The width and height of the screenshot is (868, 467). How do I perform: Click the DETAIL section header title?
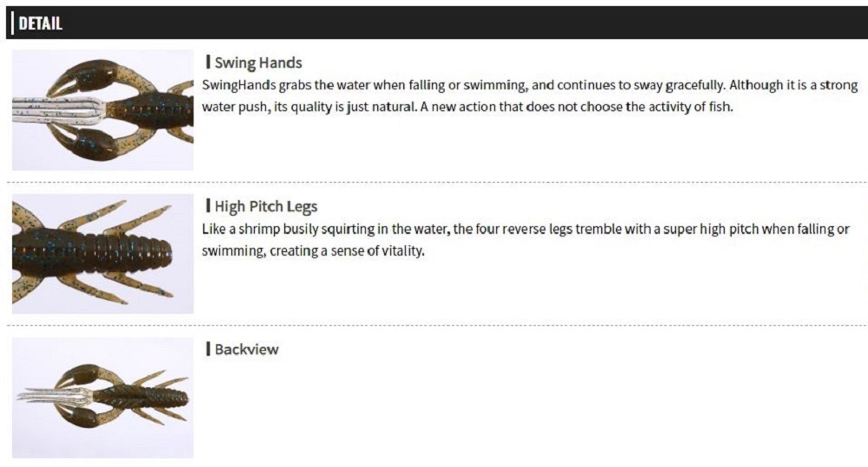(40, 23)
